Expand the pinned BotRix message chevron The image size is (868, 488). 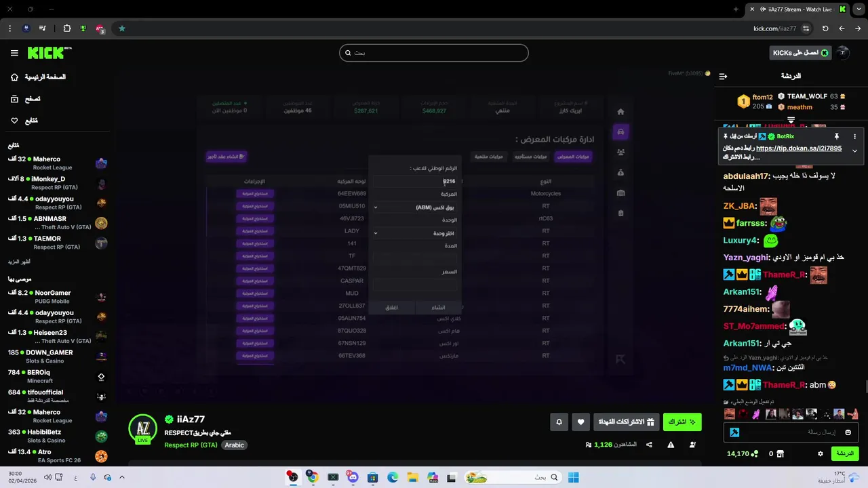[x=854, y=150]
